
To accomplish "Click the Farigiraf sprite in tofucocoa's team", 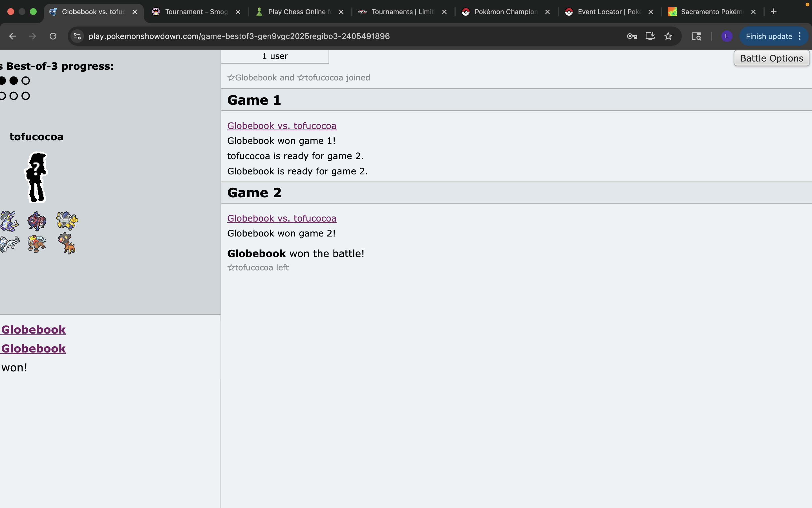I will point(67,243).
